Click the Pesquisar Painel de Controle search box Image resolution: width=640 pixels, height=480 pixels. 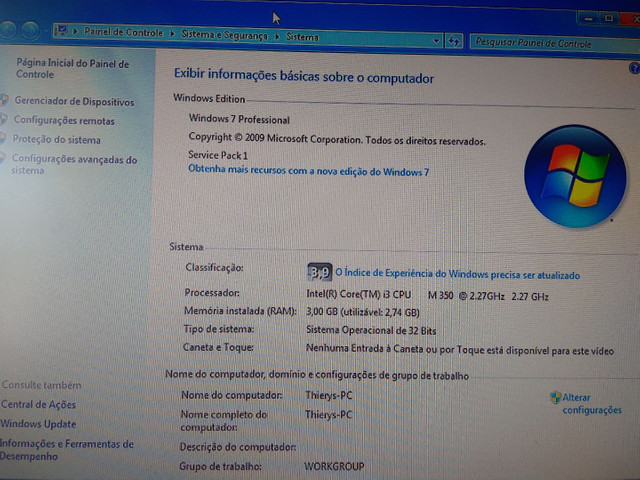click(554, 43)
